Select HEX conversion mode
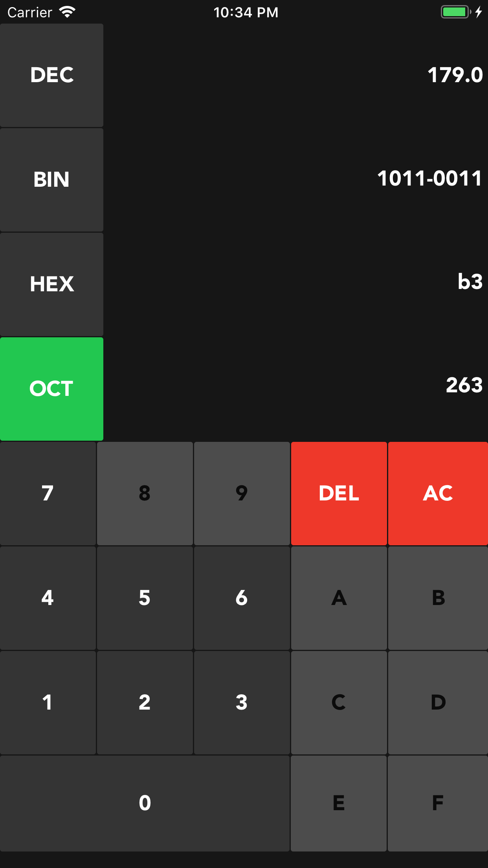Image resolution: width=488 pixels, height=868 pixels. (x=51, y=284)
